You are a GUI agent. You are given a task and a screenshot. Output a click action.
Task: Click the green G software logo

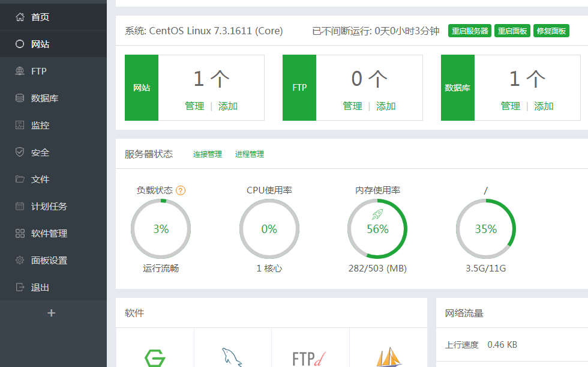pyautogui.click(x=155, y=357)
